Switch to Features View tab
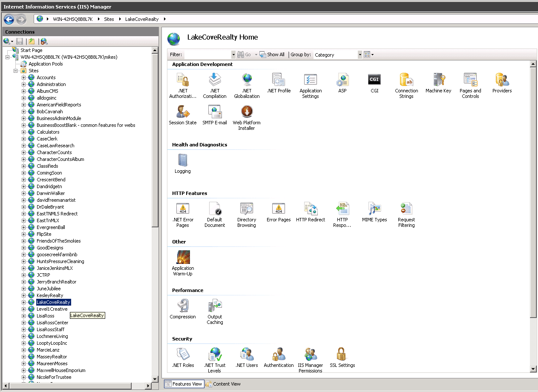The height and width of the screenshot is (392, 538). click(184, 384)
